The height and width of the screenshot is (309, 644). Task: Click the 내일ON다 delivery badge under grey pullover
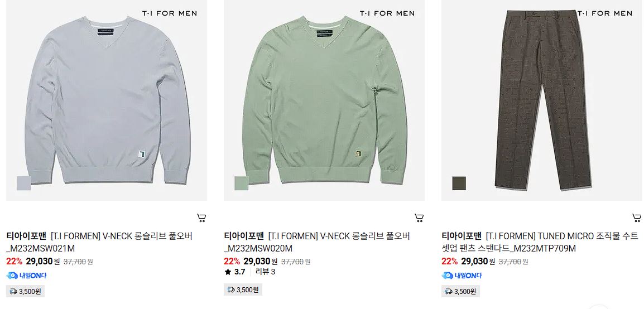click(27, 276)
